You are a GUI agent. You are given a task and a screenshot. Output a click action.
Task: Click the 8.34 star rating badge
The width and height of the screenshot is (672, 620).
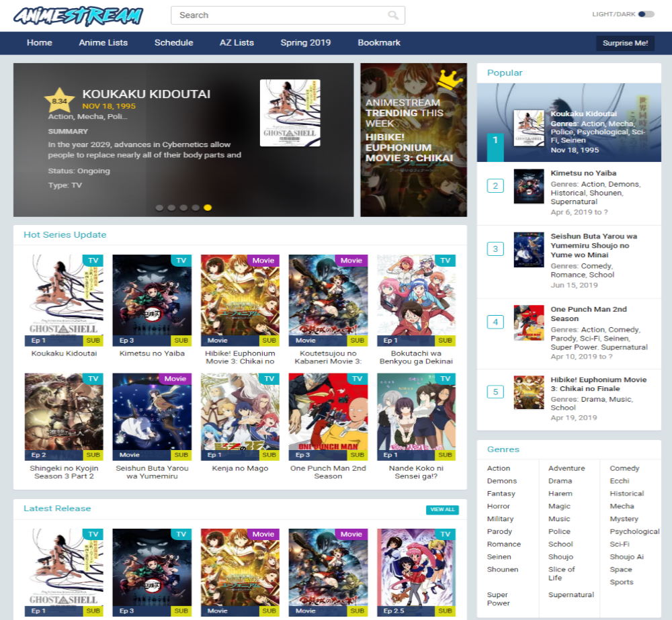pos(60,100)
